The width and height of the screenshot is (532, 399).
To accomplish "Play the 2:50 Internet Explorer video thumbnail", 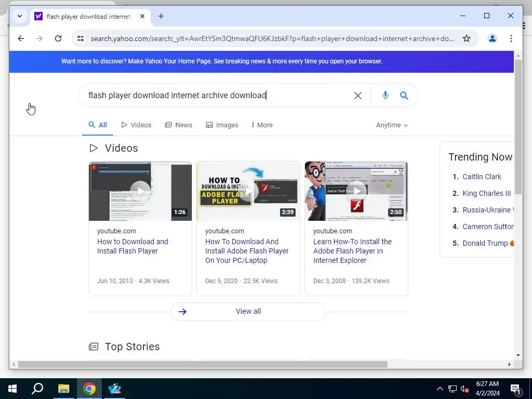I will tap(356, 191).
